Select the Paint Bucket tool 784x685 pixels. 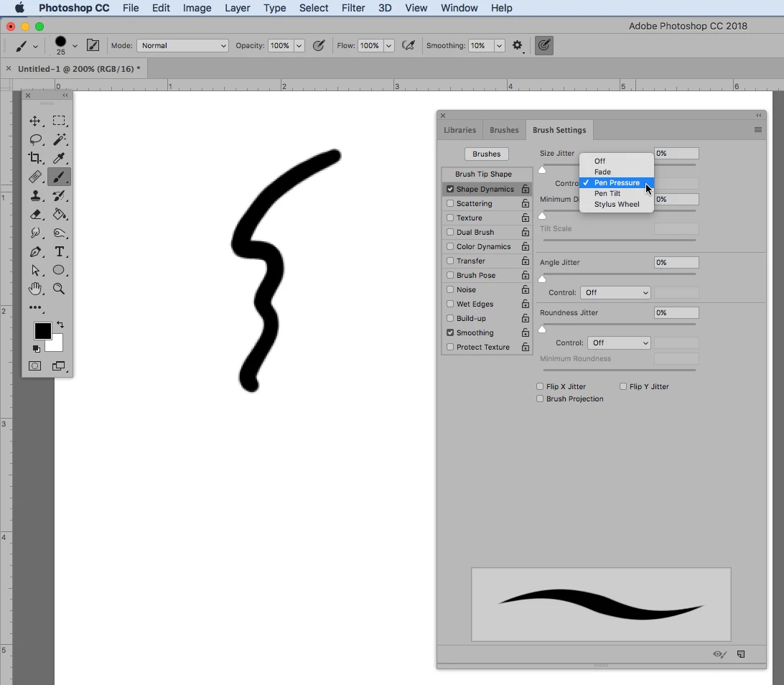coord(59,214)
